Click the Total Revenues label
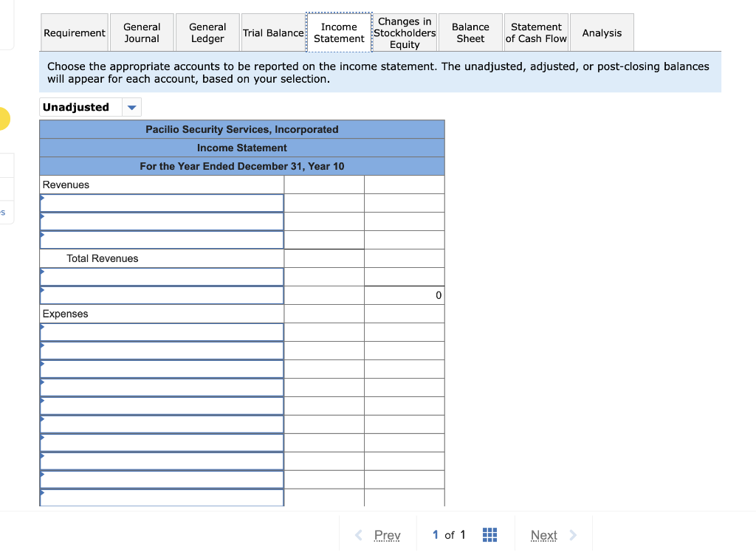The height and width of the screenshot is (558, 756). click(102, 258)
